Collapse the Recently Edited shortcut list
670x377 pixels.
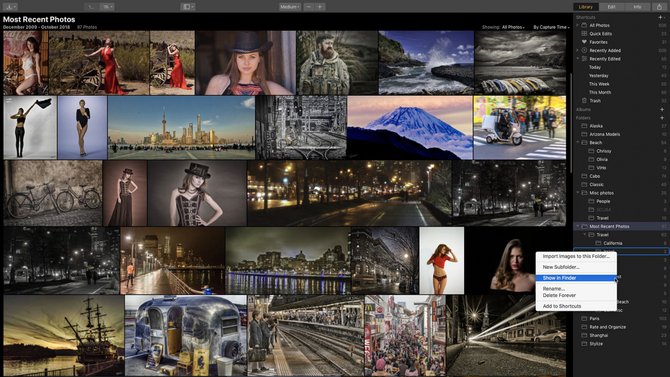pos(578,59)
